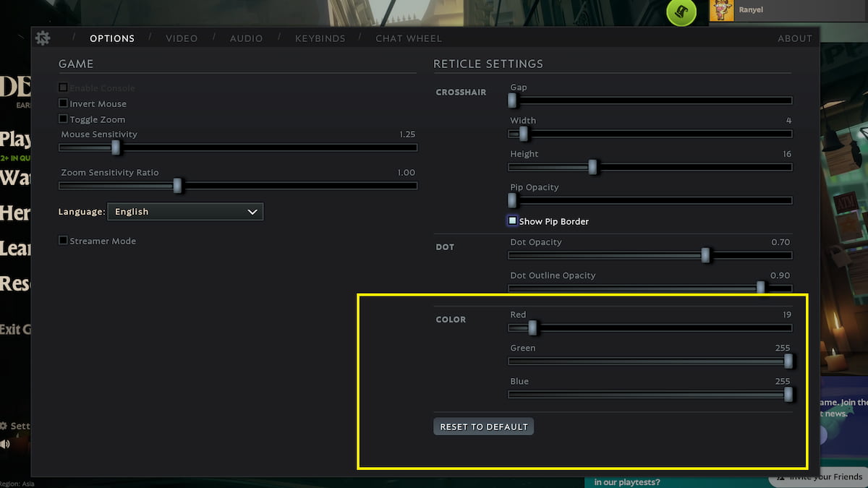Click the Zoom Sensitivity value 1.00
868x488 pixels.
(x=407, y=173)
